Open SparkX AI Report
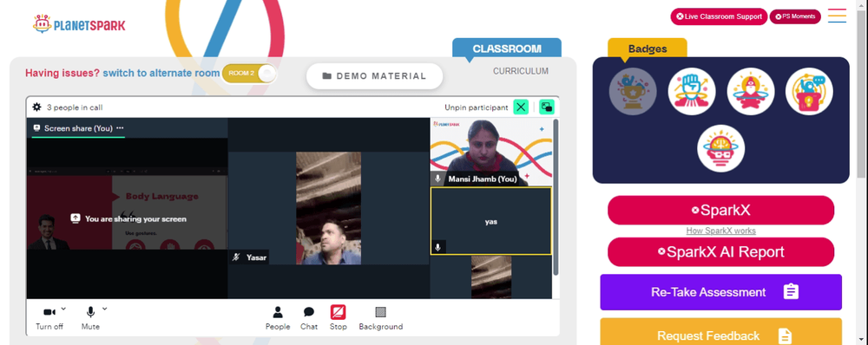Viewport: 868px width, 345px height. tap(720, 252)
